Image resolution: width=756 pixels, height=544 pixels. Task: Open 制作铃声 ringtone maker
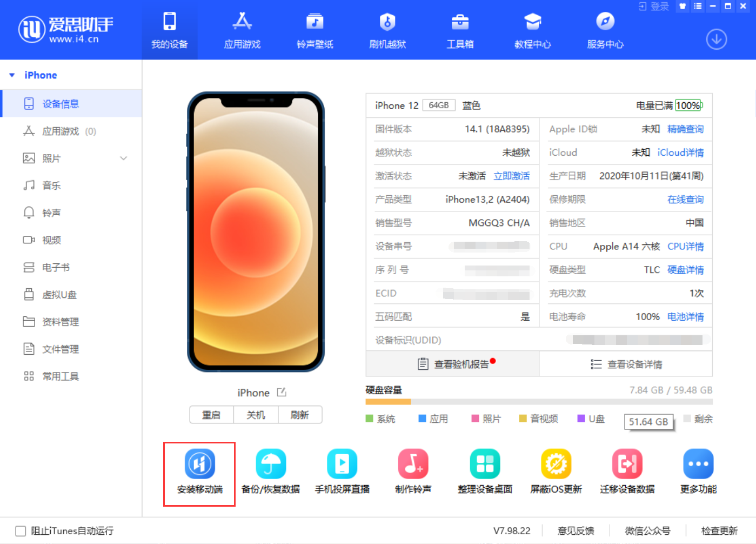(x=413, y=472)
